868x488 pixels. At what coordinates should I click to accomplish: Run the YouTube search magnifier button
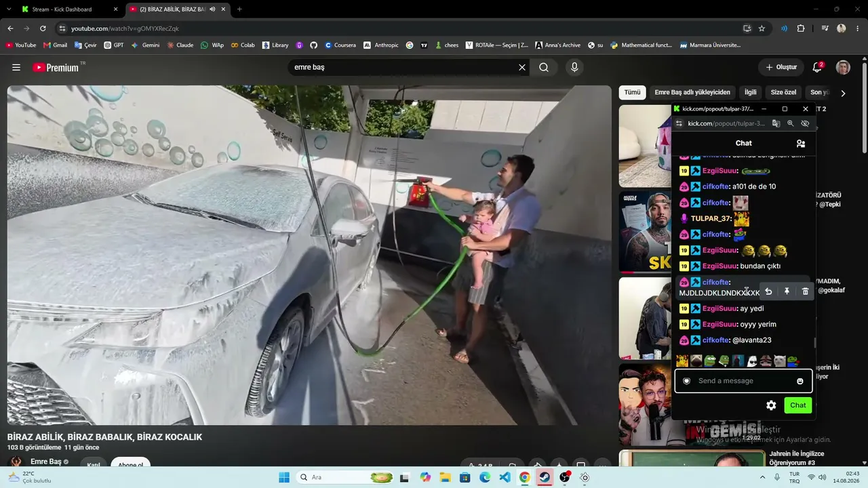click(544, 67)
